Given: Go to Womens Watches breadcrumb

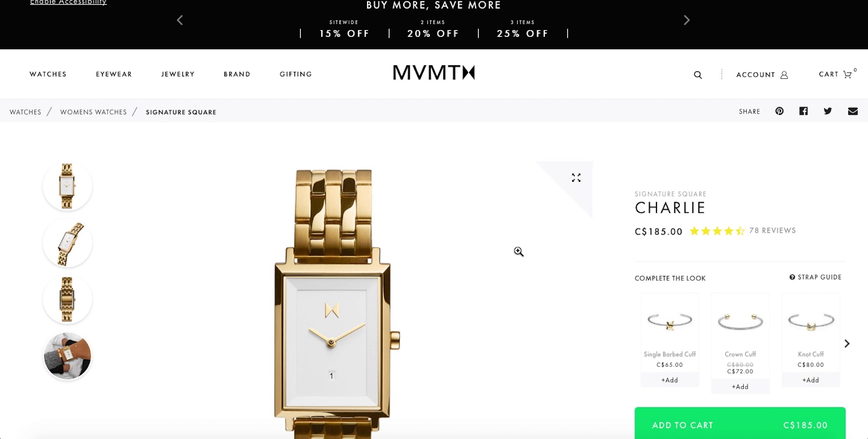Looking at the screenshot, I should click(93, 112).
